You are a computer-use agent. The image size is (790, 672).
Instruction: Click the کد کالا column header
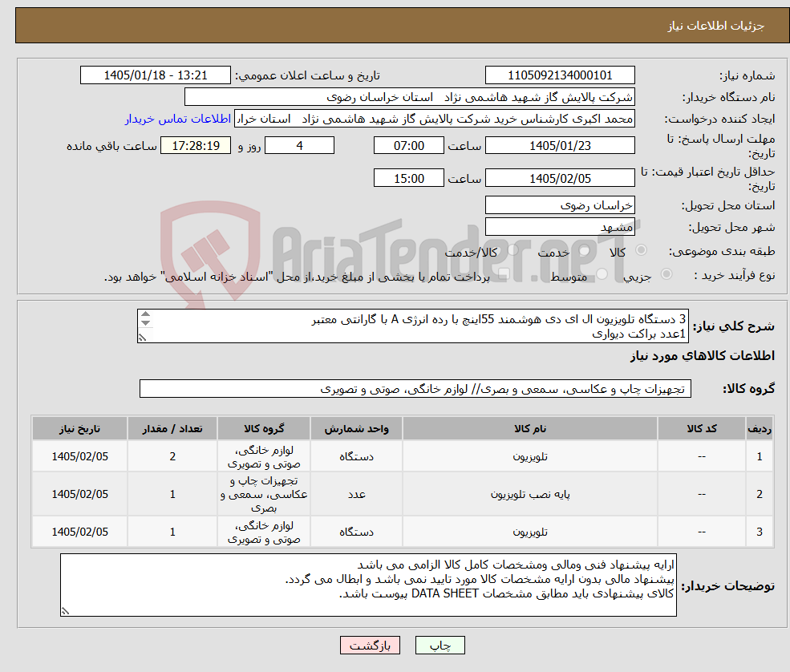pos(702,429)
